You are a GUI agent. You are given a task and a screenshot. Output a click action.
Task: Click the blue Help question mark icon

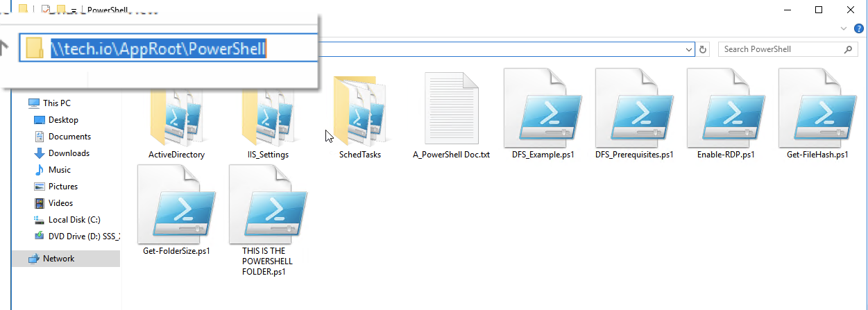859,28
